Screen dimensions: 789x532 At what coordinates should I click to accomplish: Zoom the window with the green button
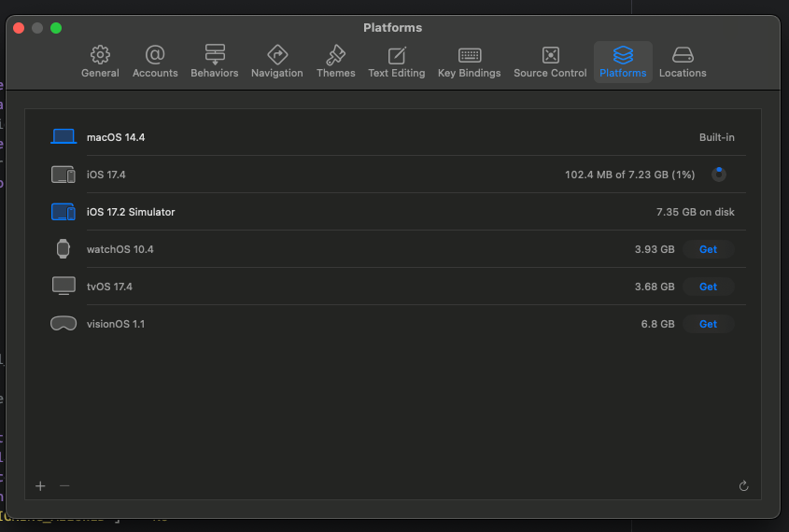coord(56,28)
